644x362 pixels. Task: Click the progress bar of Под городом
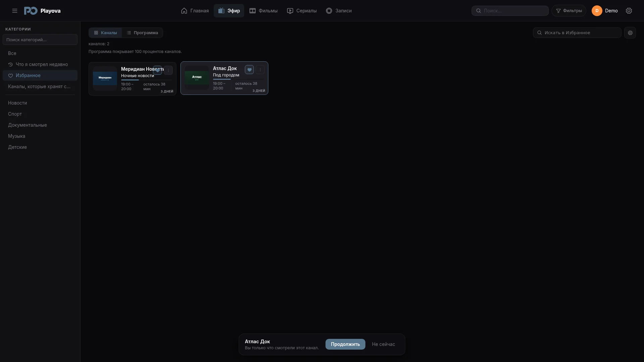coord(238,79)
